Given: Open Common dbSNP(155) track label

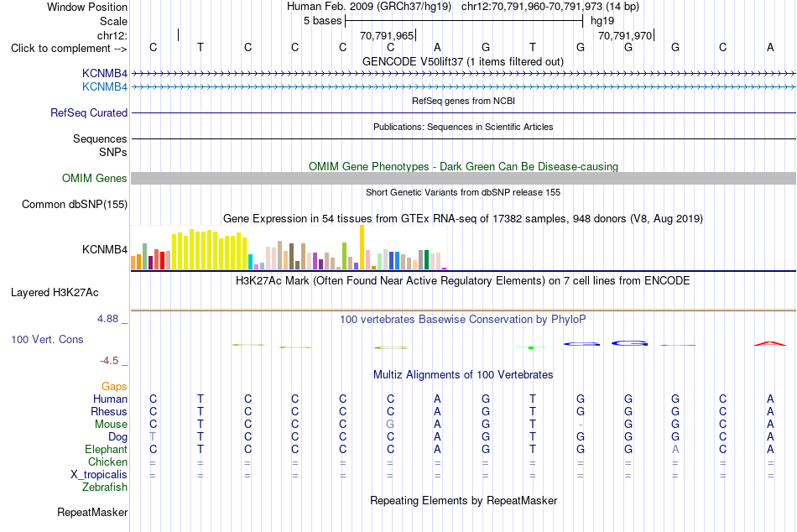Looking at the screenshot, I should pyautogui.click(x=75, y=205).
